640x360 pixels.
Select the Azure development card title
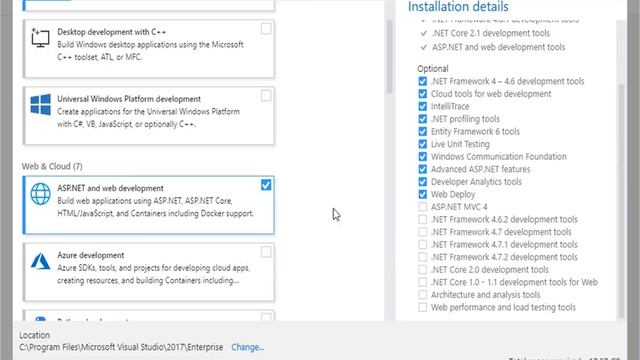pos(91,256)
